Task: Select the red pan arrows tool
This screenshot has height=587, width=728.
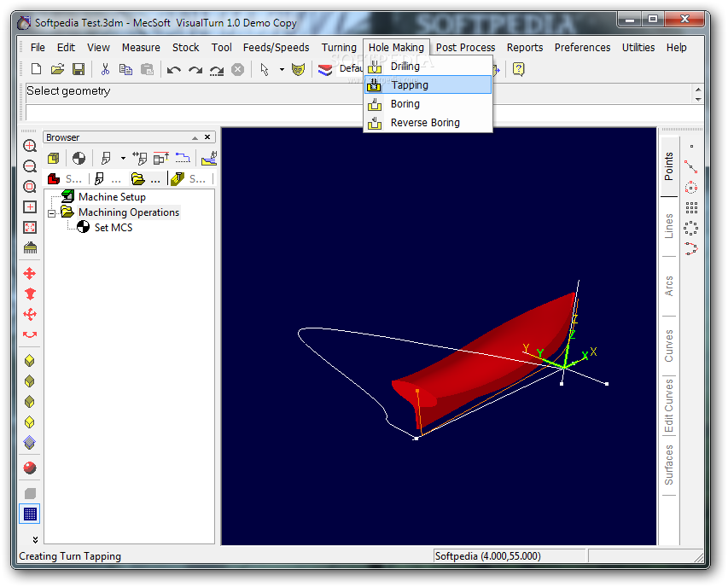Action: tap(30, 274)
